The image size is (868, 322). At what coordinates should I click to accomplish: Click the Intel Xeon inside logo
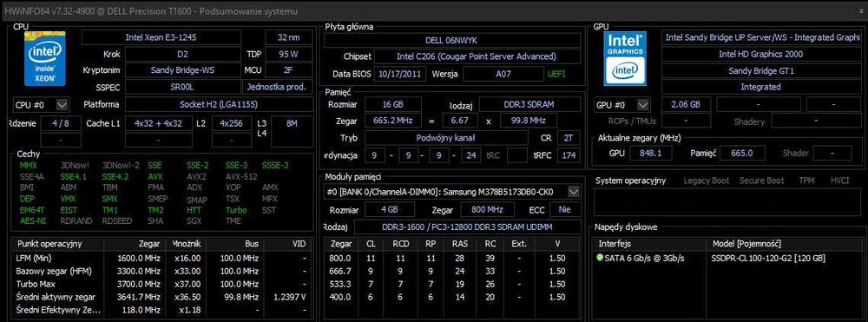pyautogui.click(x=45, y=59)
